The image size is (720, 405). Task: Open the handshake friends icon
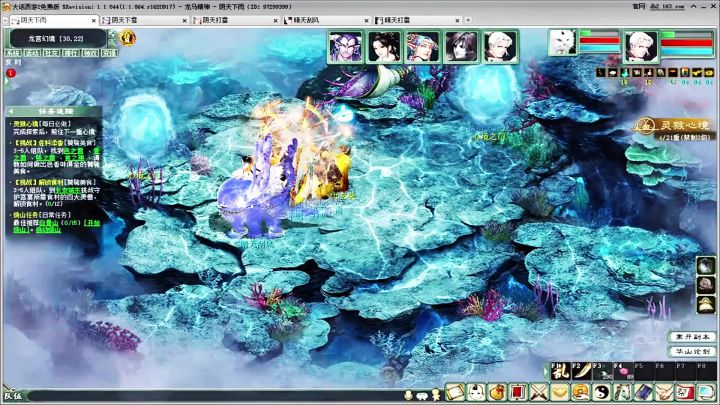click(x=664, y=393)
